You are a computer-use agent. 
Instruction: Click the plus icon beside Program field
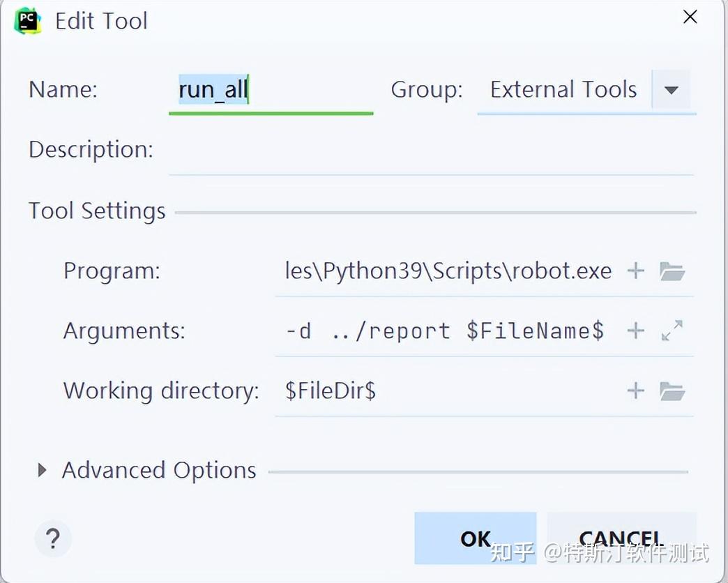[x=635, y=271]
